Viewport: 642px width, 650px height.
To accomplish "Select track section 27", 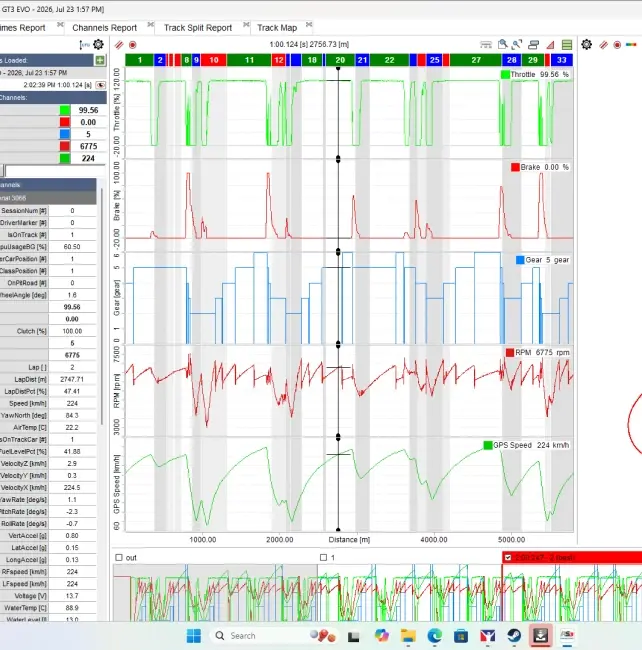I will point(476,60).
